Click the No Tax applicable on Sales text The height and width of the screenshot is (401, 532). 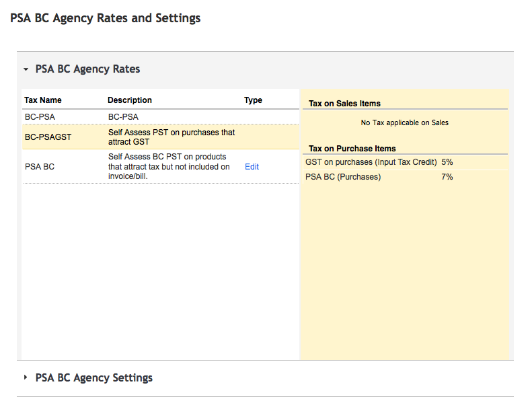coord(404,122)
